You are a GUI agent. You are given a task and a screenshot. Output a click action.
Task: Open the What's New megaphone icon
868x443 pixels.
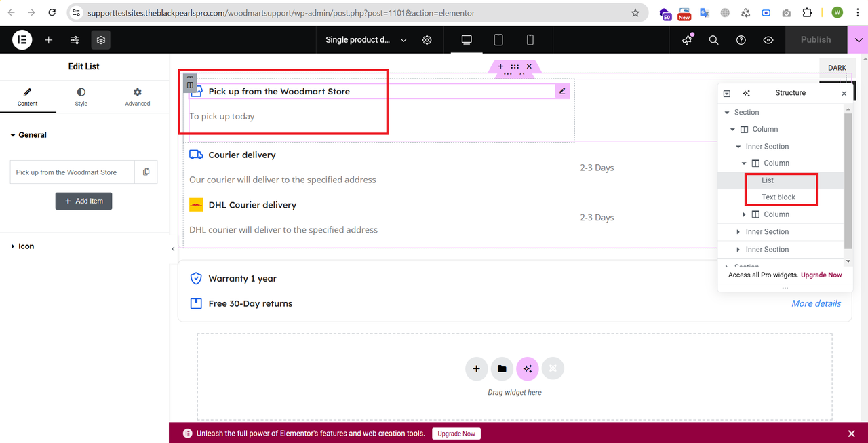(x=687, y=40)
